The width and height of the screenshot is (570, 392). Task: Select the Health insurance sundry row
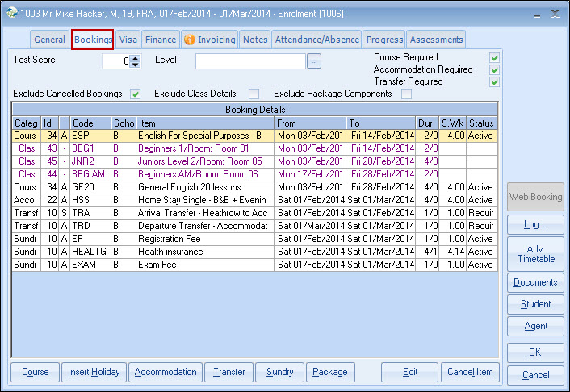205,252
